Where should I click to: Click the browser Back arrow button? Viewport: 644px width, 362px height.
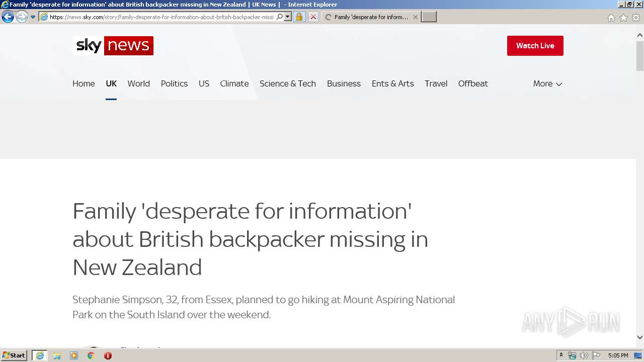click(8, 17)
